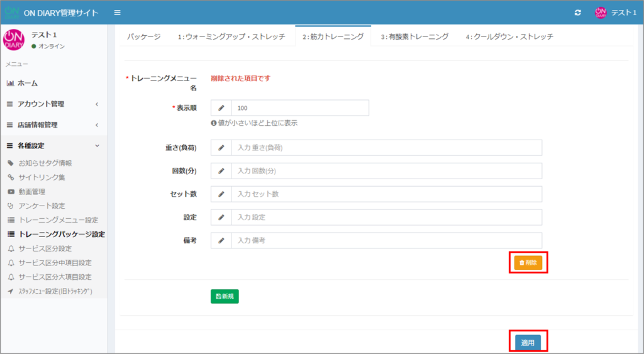Switch to 3:有酸素トレーニング tab
This screenshot has height=354, width=644.
(414, 37)
